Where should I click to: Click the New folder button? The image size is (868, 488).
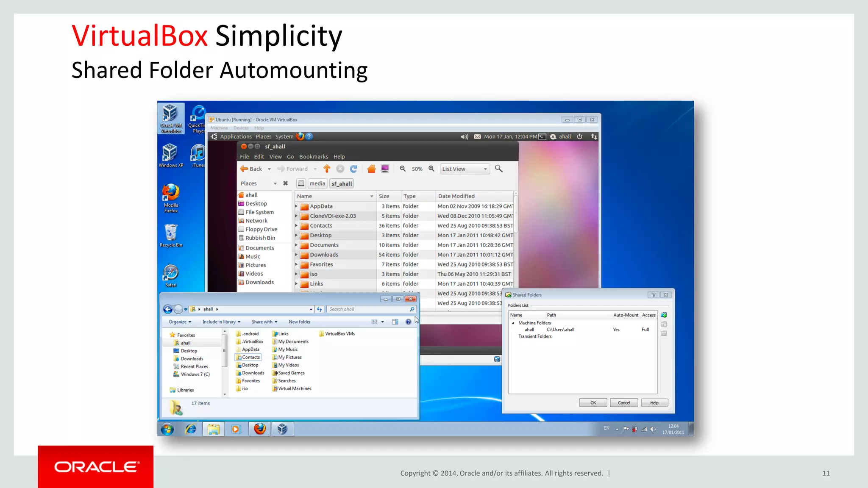click(299, 322)
